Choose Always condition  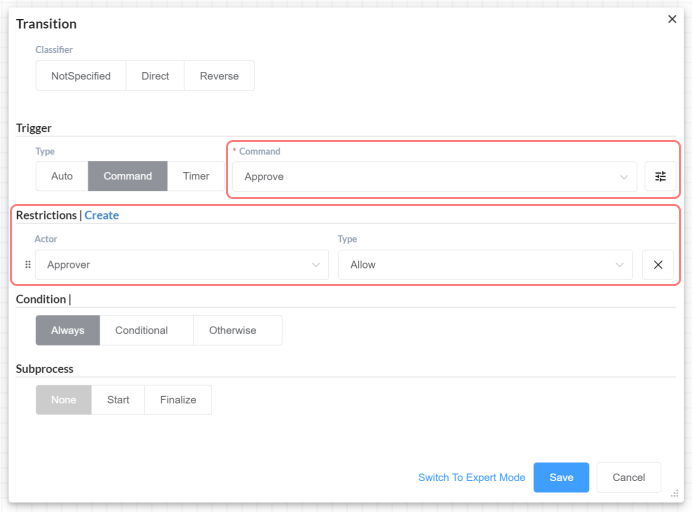(x=68, y=330)
